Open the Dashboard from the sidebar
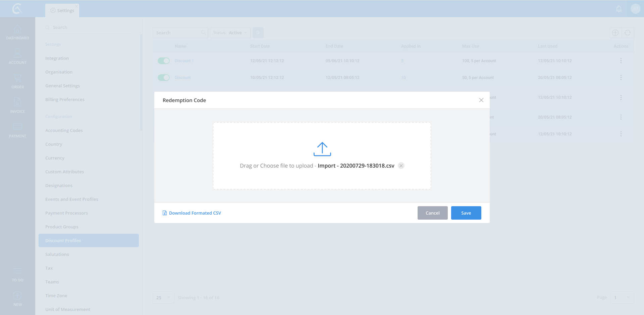This screenshot has width=644, height=315. 17,33
